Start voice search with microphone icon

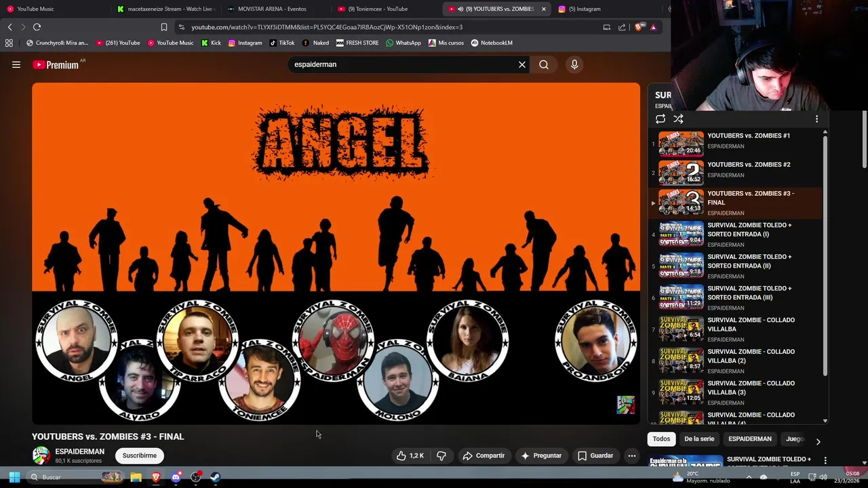click(x=574, y=64)
